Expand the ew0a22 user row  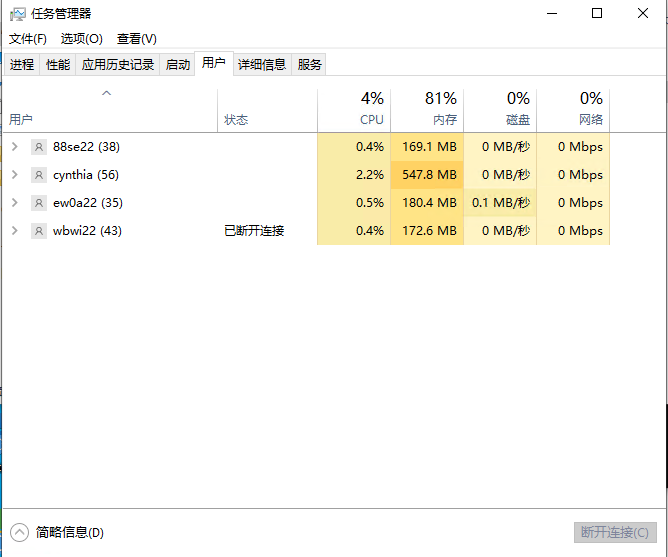coord(15,202)
